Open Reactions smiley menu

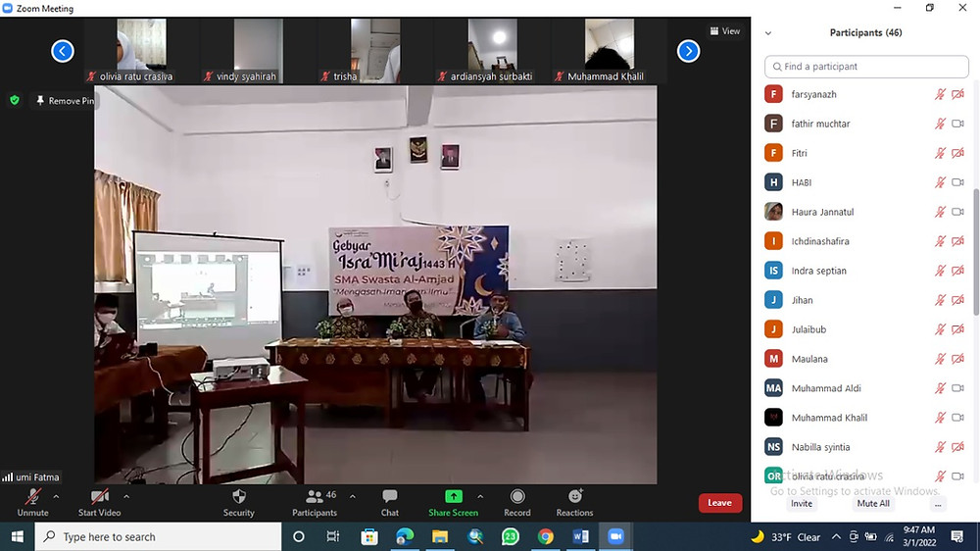(574, 502)
